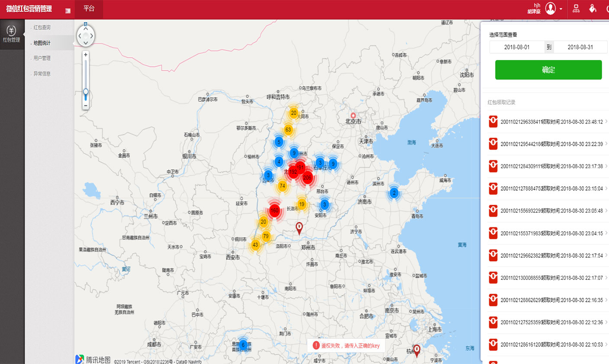Pan the map up with north arrow
Screen dimensions: 609x364
[x=86, y=29]
